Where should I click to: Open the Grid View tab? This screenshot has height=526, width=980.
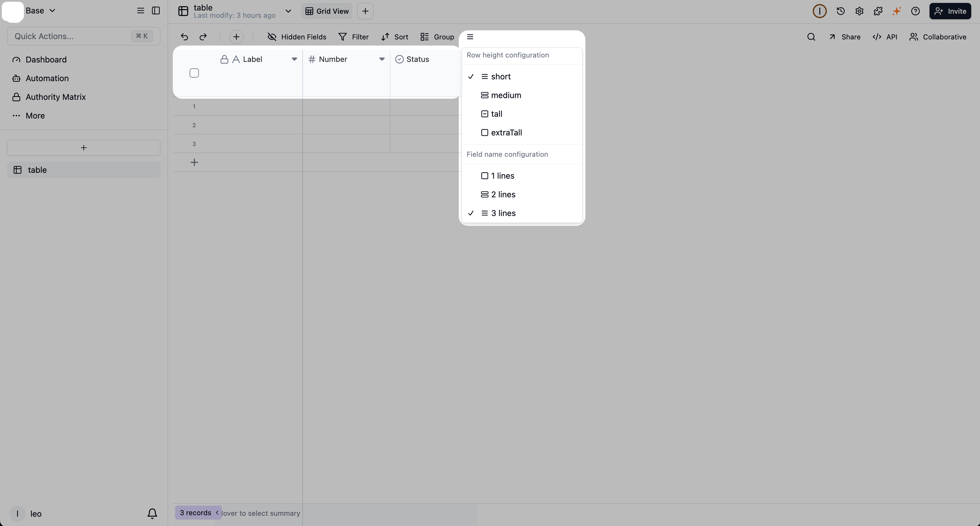(327, 11)
